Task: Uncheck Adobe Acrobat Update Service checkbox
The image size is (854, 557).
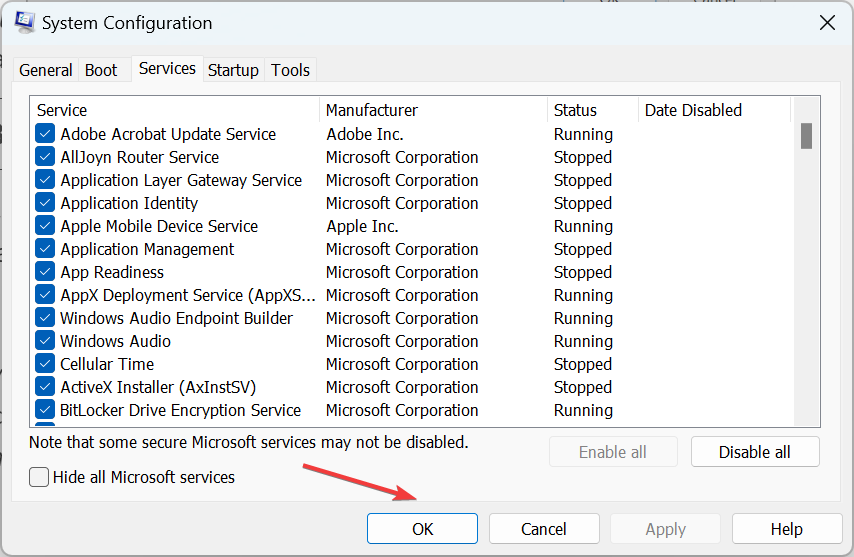Action: point(45,133)
